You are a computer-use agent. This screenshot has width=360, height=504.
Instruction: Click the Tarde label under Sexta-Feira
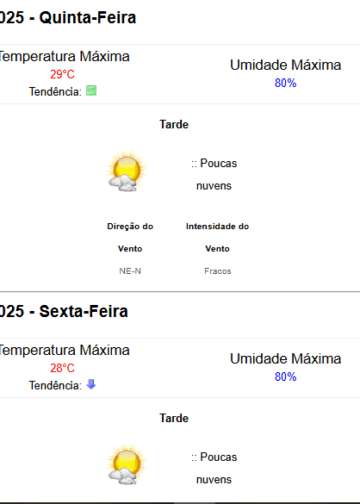(x=174, y=418)
